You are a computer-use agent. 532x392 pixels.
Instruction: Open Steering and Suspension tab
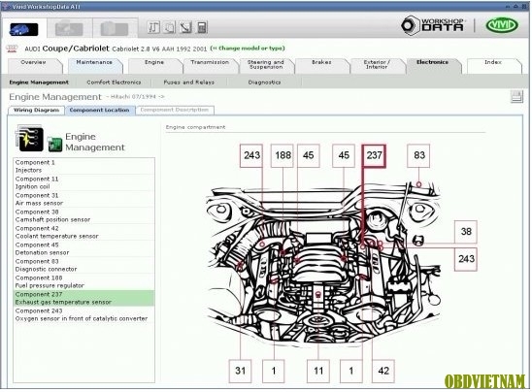(x=266, y=65)
